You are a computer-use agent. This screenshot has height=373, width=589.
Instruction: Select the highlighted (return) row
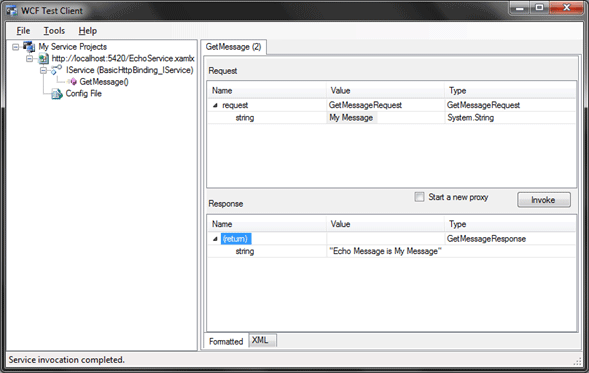[236, 239]
